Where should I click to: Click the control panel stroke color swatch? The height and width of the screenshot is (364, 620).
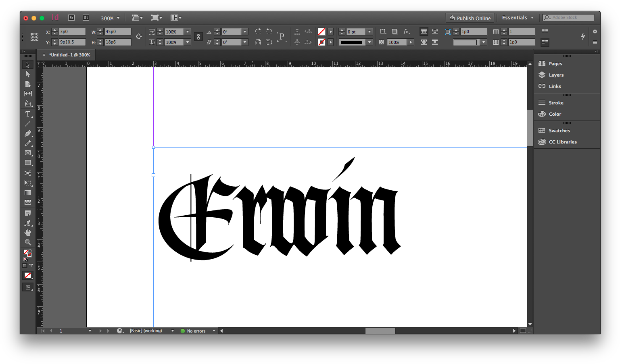click(x=321, y=42)
